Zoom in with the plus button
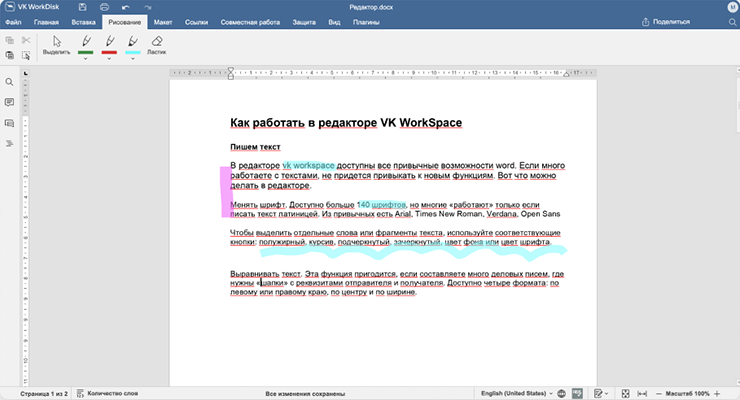The height and width of the screenshot is (400, 740). pyautogui.click(x=717, y=393)
